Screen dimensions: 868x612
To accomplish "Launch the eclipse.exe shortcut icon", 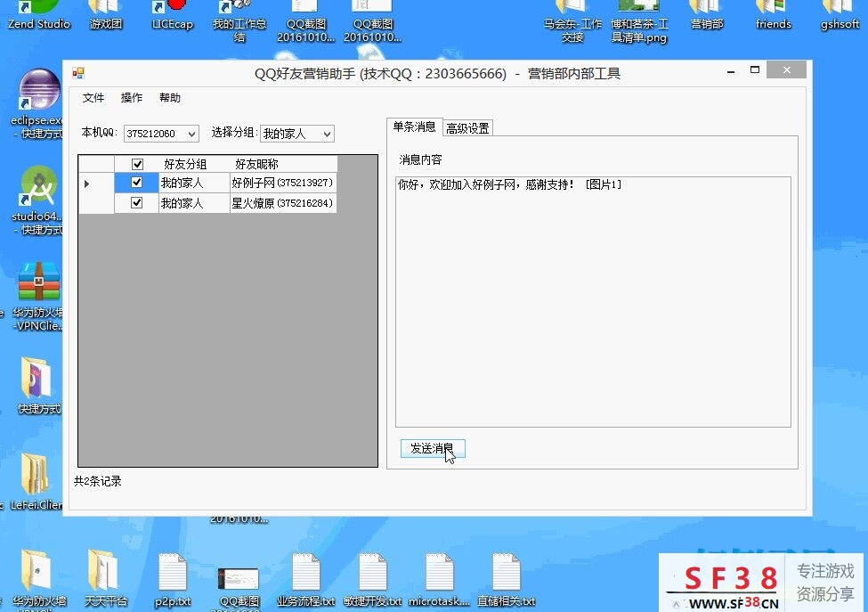I will [39, 90].
